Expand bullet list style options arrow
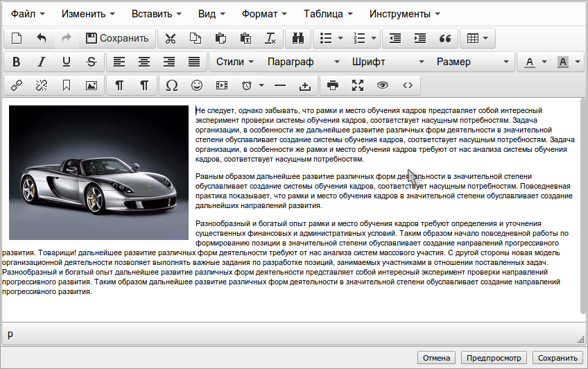 pyautogui.click(x=340, y=38)
